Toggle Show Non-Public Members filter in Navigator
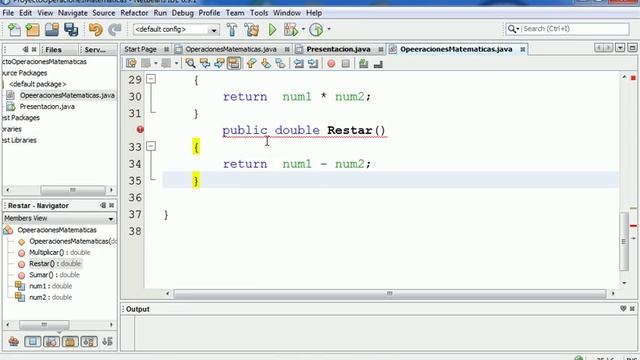The width and height of the screenshot is (640, 360). (x=70, y=342)
